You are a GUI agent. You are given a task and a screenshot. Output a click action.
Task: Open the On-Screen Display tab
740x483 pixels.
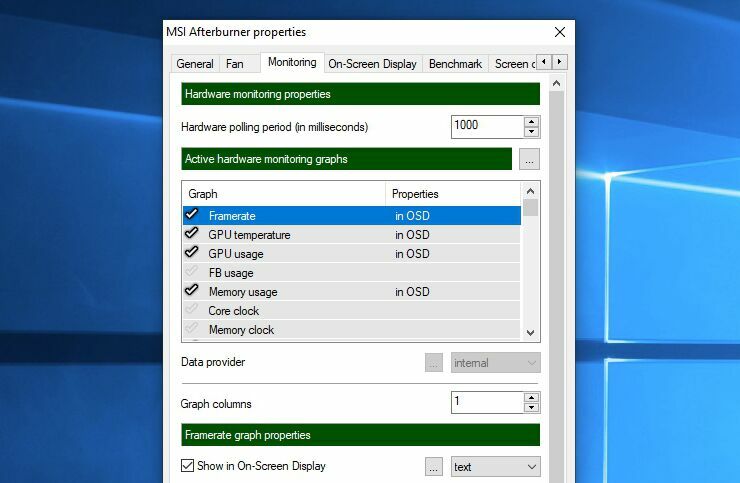coord(372,64)
